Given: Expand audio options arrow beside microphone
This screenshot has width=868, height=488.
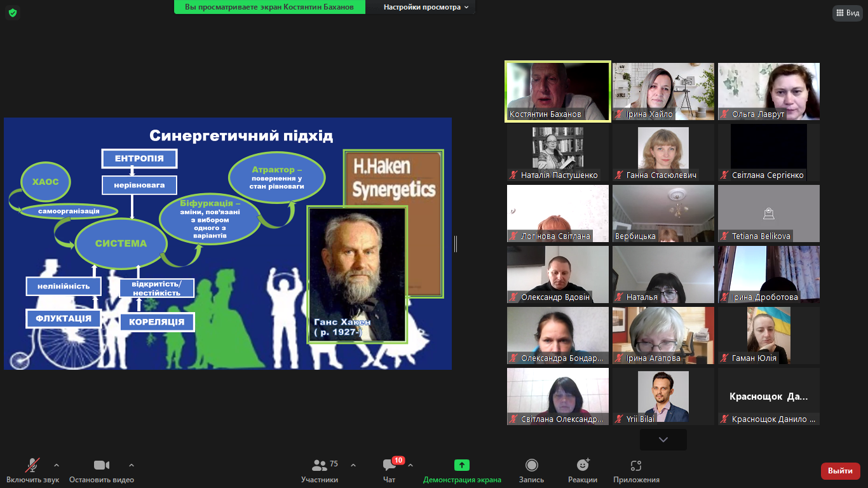Looking at the screenshot, I should pos(57,464).
